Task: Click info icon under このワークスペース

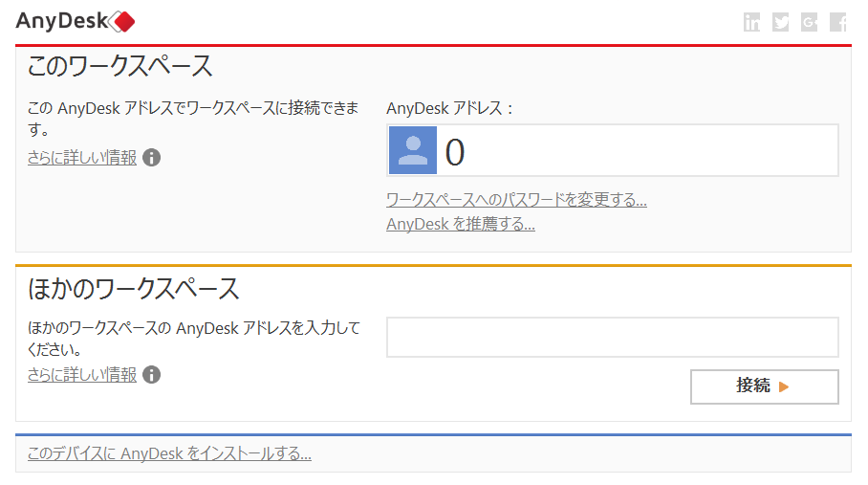Action: click(x=152, y=158)
